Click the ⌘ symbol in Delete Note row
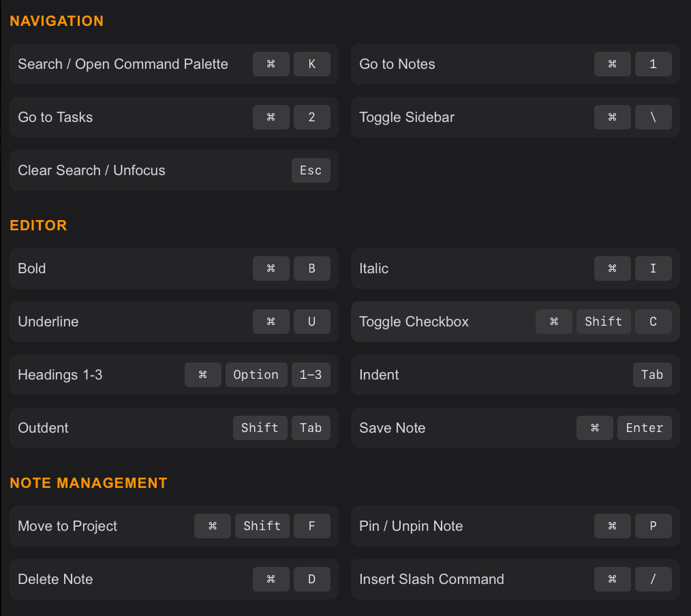691x616 pixels. tap(271, 579)
